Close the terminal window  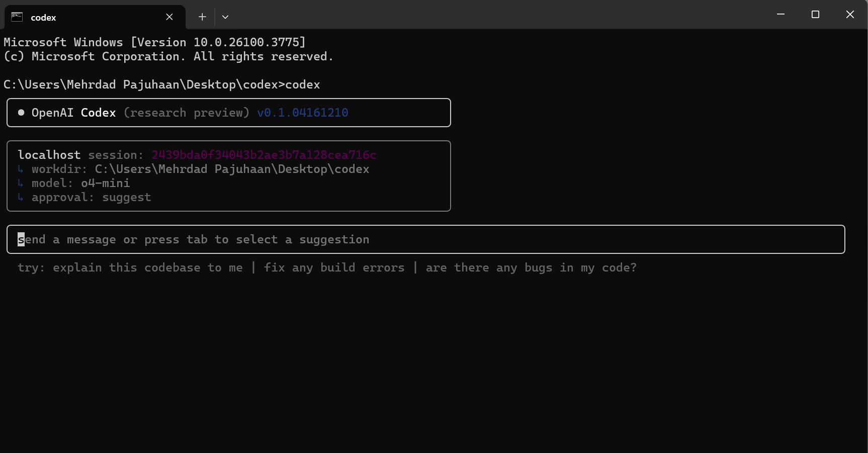(850, 15)
